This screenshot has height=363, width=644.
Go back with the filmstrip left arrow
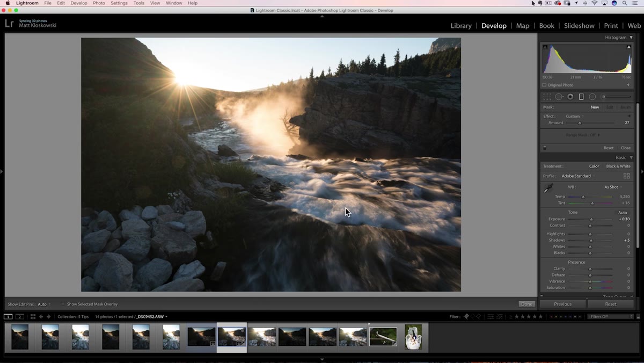(x=41, y=317)
